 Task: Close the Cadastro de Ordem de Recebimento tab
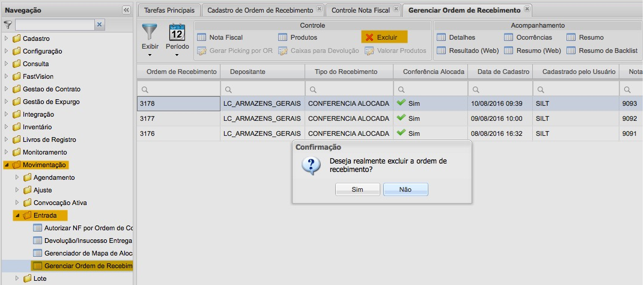319,10
